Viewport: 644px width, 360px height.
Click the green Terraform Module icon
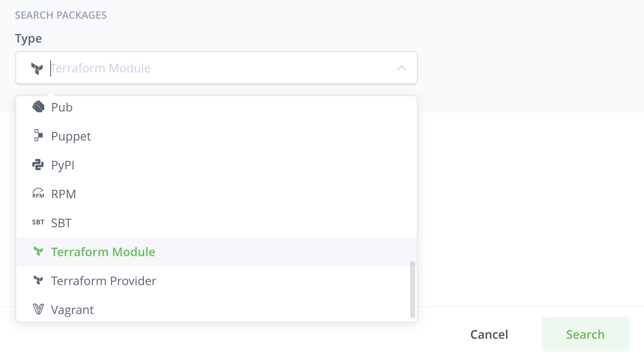pyautogui.click(x=38, y=251)
